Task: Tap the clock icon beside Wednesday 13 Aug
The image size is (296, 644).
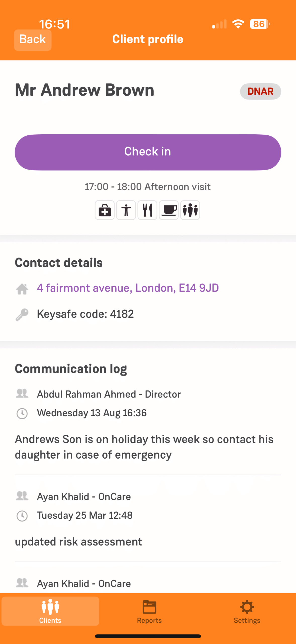Action: (x=22, y=413)
